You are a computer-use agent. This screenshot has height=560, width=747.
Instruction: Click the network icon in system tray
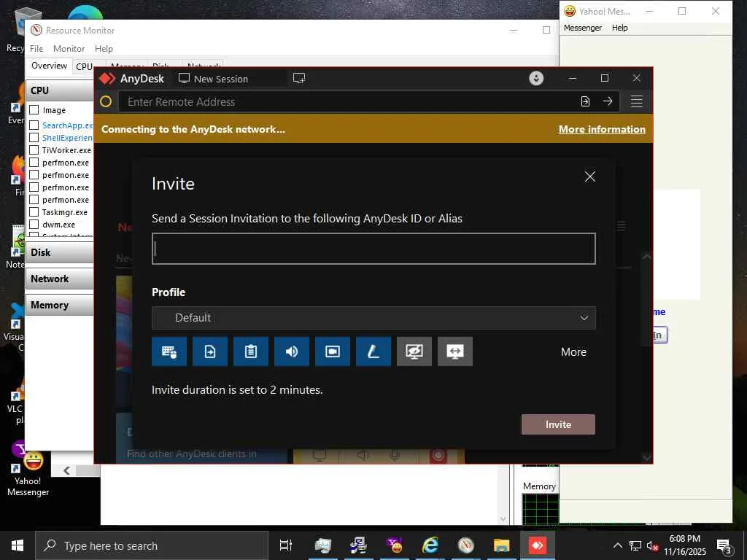click(635, 545)
